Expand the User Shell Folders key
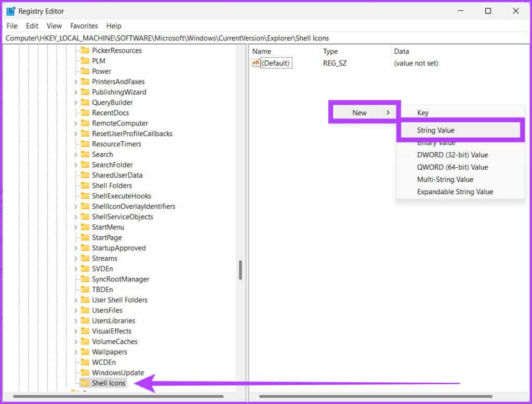This screenshot has height=404, width=532. (x=76, y=300)
